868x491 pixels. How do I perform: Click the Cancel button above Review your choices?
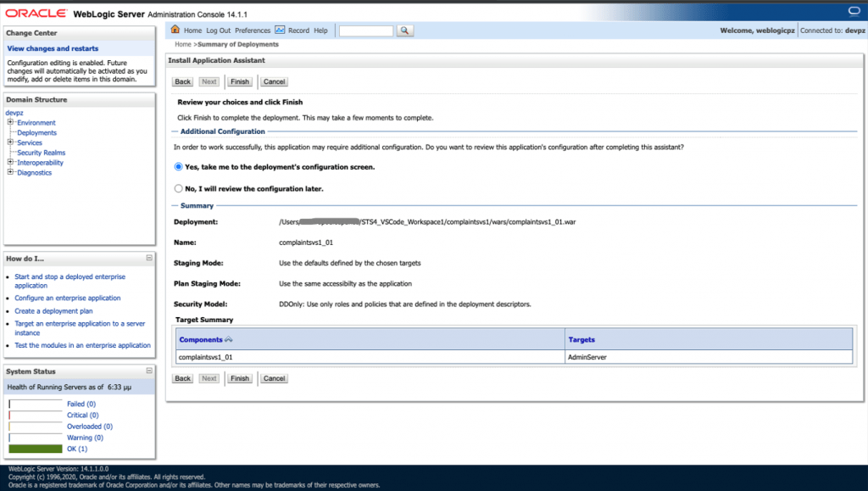pyautogui.click(x=274, y=82)
